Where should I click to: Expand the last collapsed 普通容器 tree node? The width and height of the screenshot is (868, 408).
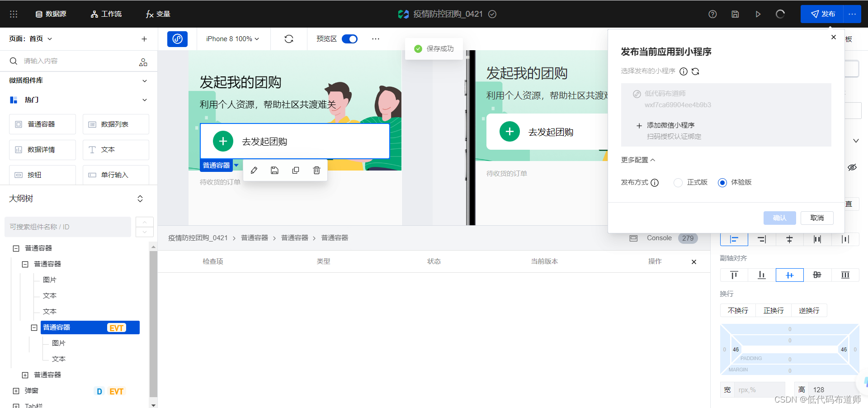tap(25, 375)
